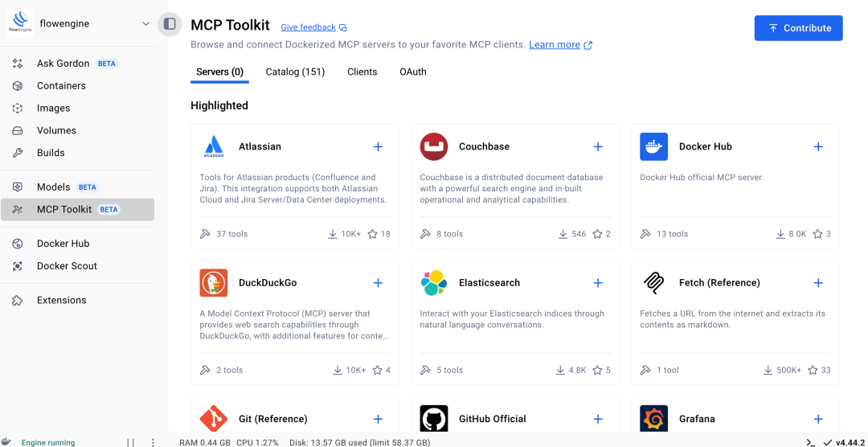Image resolution: width=868 pixels, height=447 pixels.
Task: Click the RAM 0.44 GB readout
Action: 206,442
